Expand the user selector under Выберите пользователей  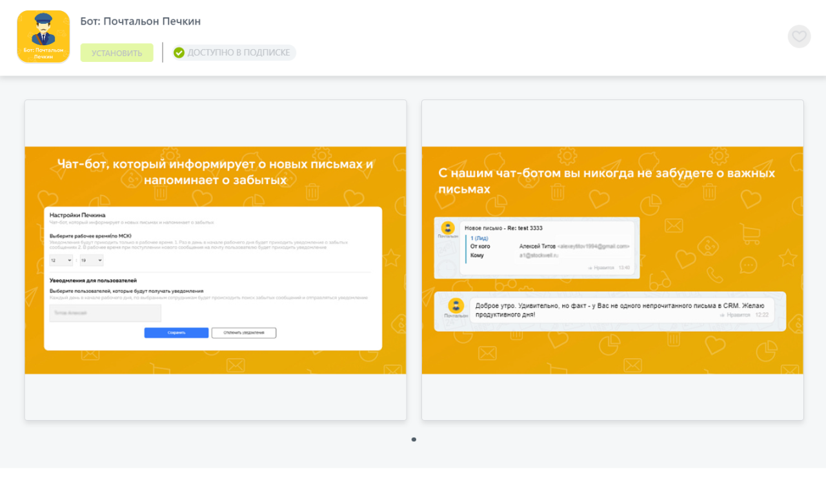(105, 312)
